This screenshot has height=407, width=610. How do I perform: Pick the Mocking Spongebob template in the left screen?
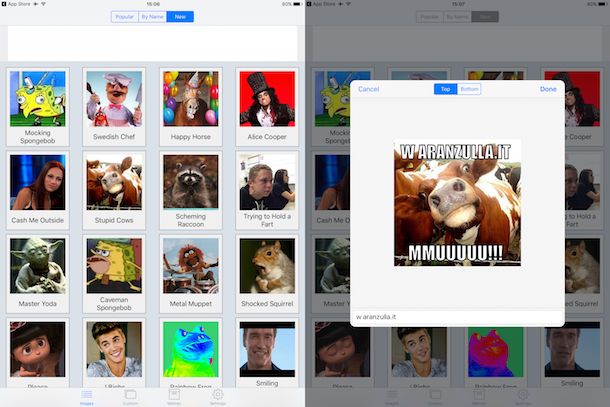[x=38, y=107]
